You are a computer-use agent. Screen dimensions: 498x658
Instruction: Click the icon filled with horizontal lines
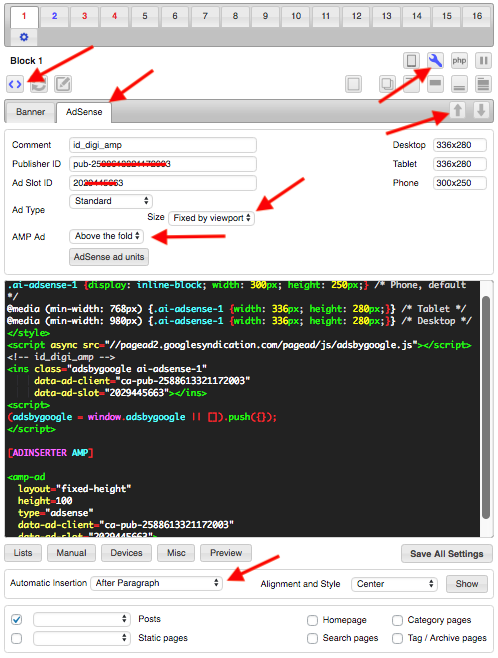[483, 84]
